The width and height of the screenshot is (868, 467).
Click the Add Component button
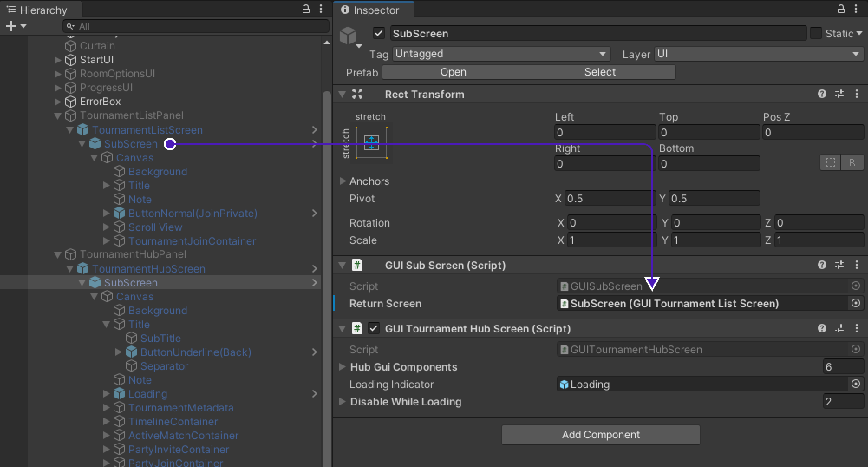pyautogui.click(x=600, y=435)
